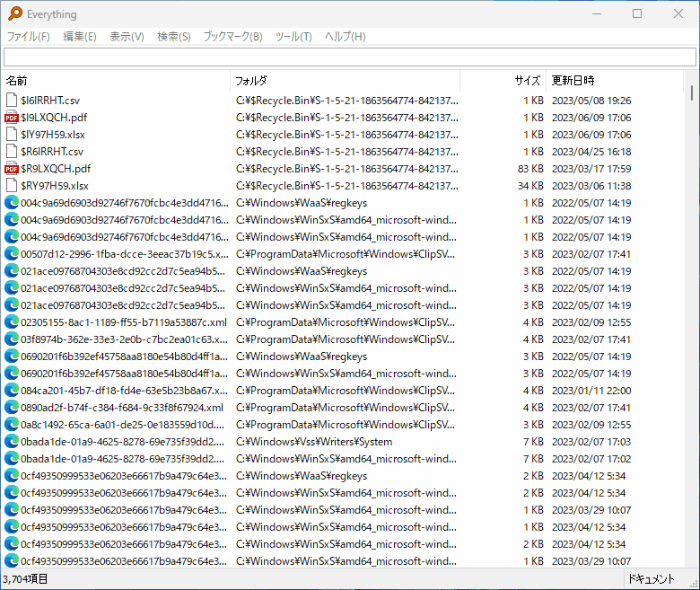
Task: Click date 2023/02/07 17:03
Action: pos(591,442)
